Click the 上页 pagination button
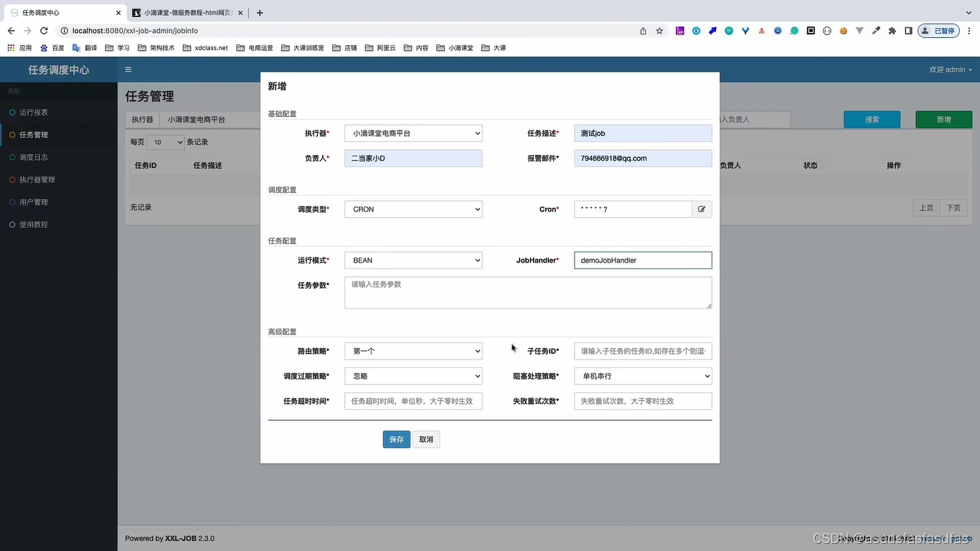The image size is (980, 551). point(926,208)
